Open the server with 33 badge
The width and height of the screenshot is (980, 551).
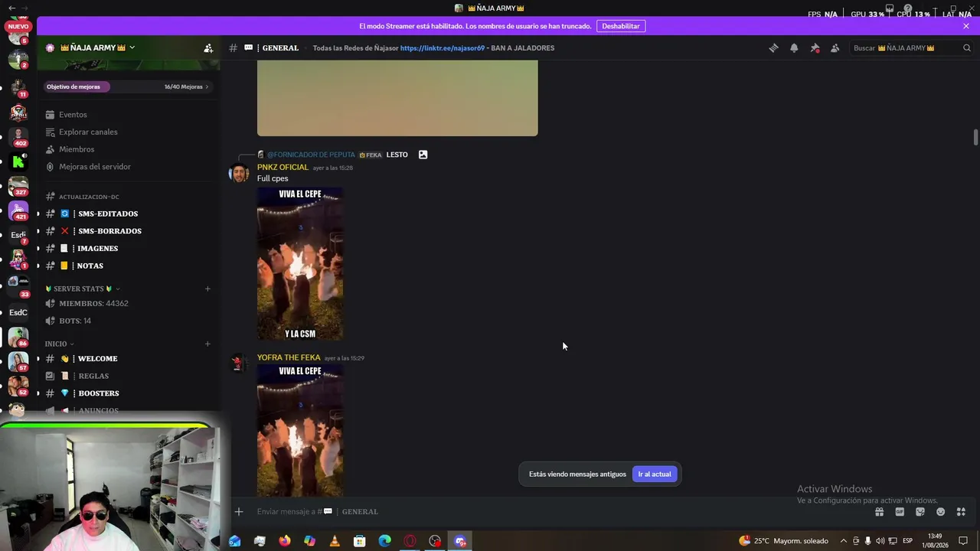tap(18, 285)
